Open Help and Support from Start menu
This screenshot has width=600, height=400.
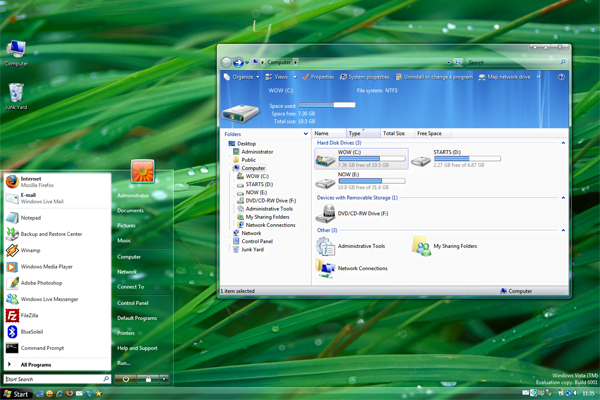137,348
